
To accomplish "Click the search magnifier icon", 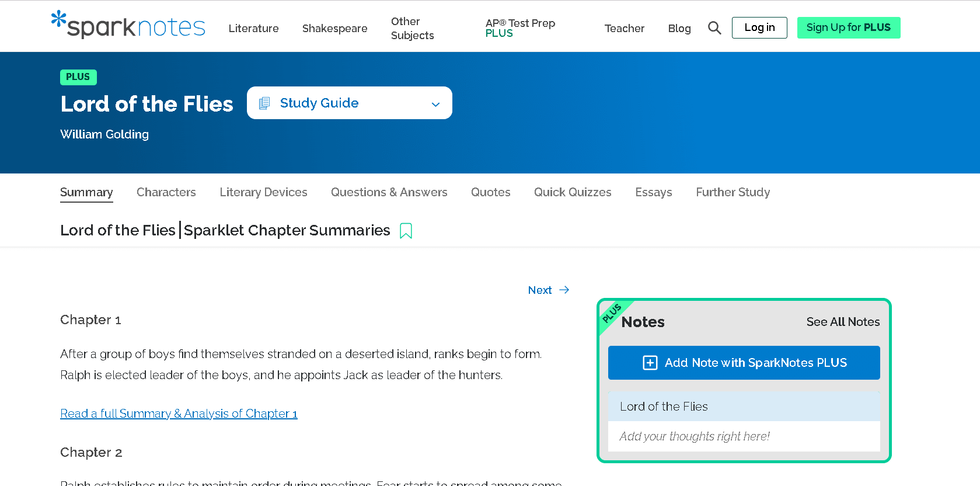I will 714,28.
